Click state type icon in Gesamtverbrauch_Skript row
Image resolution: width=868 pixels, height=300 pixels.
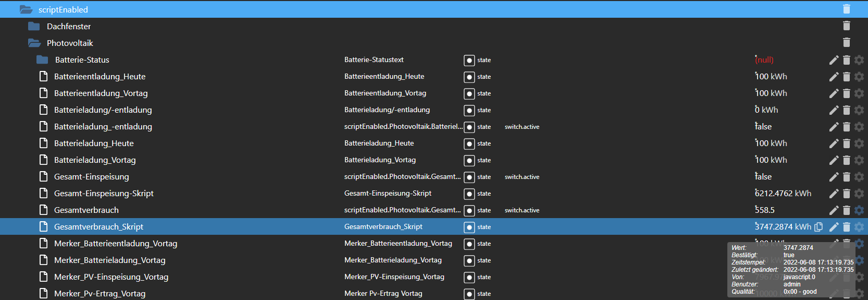pos(469,227)
